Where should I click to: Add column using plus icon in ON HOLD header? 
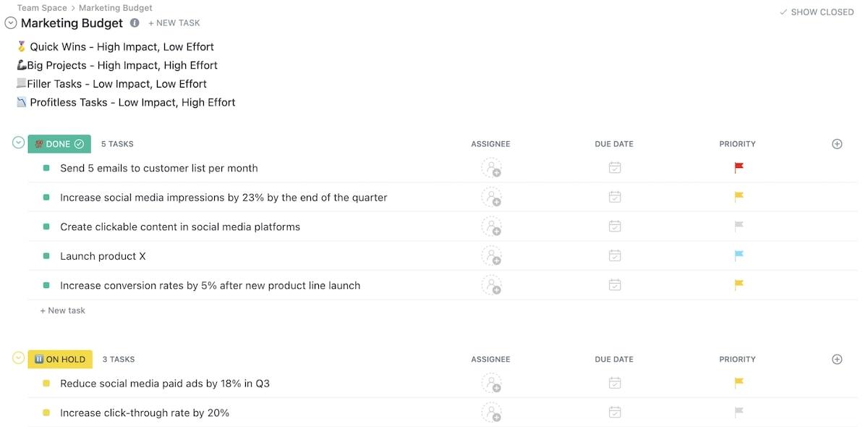(837, 360)
